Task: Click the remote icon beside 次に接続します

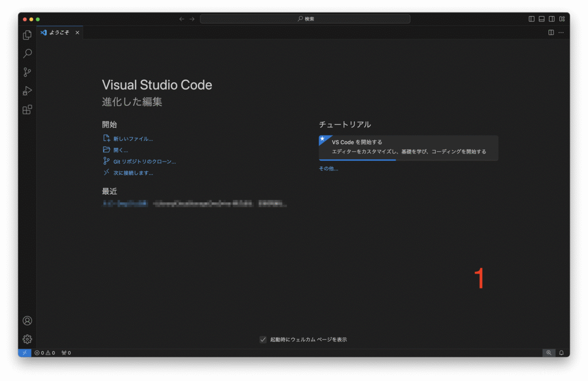Action: point(106,172)
